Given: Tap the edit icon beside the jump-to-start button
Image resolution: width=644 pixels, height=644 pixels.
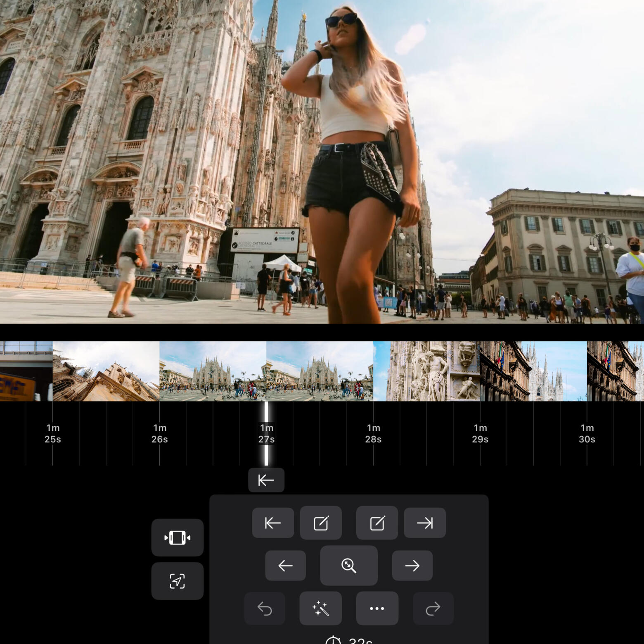Looking at the screenshot, I should pyautogui.click(x=321, y=523).
